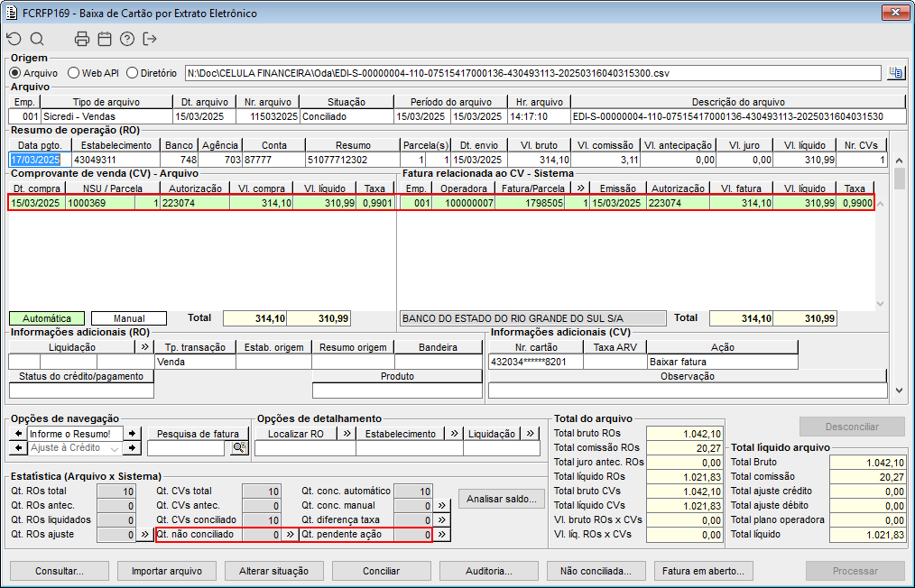Select the Arquivo origin radio button
915x588 pixels.
[x=15, y=73]
